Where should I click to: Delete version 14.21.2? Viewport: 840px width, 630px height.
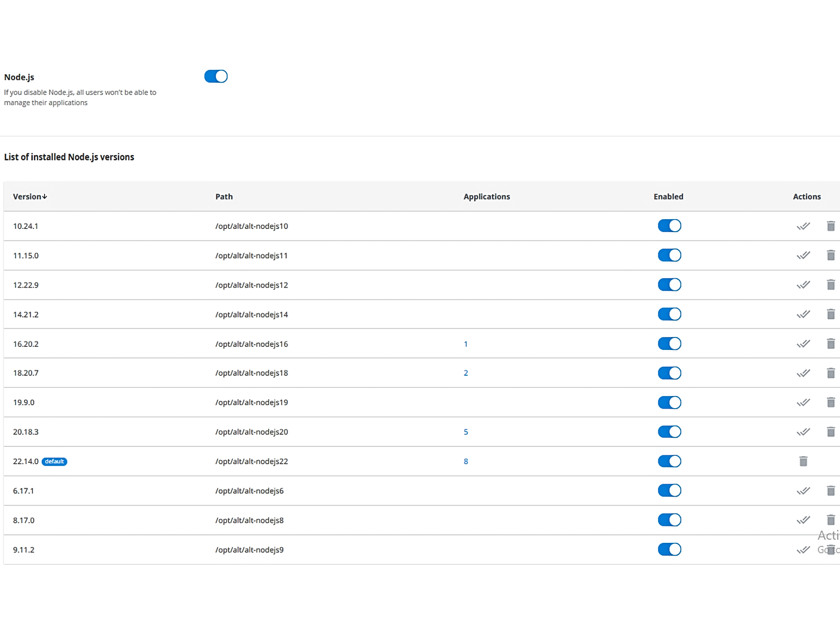(x=831, y=314)
